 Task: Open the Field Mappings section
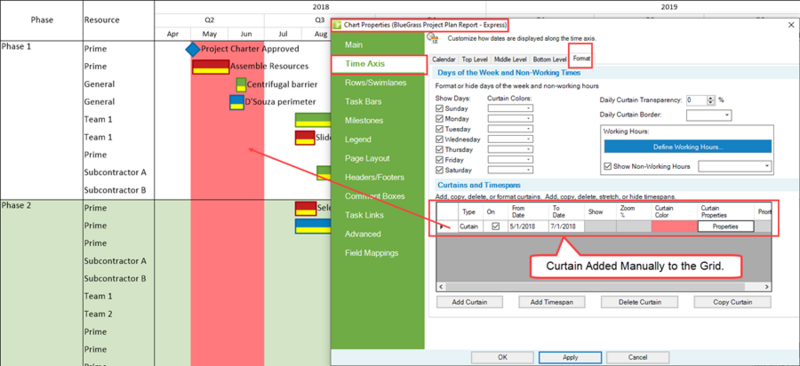[371, 253]
